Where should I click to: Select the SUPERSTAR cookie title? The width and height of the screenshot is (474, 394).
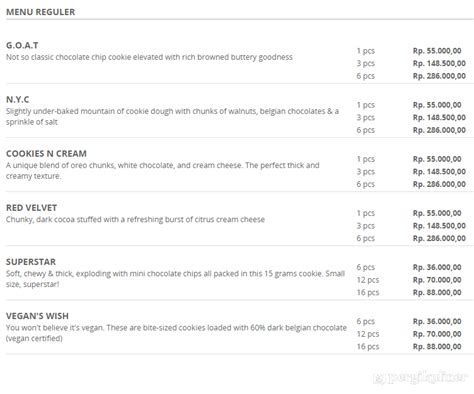(x=31, y=262)
